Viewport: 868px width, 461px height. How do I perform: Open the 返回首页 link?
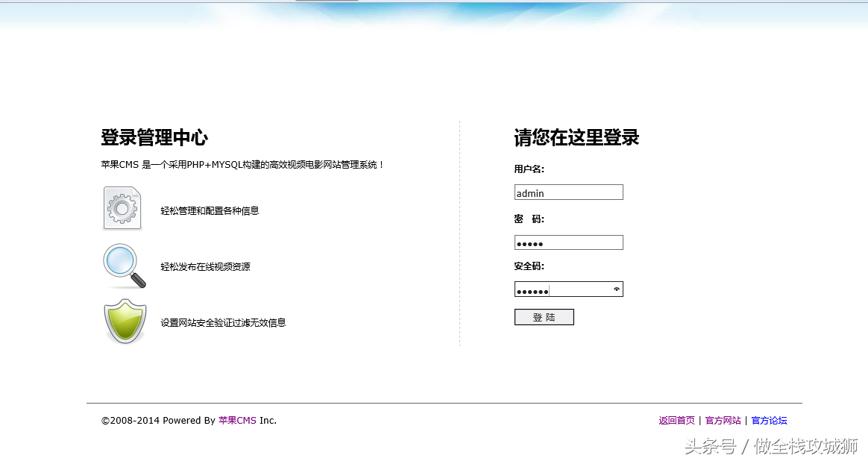pos(675,420)
